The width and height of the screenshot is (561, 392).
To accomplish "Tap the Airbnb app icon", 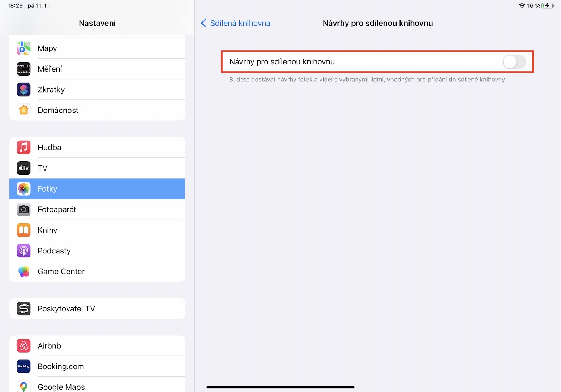I will (23, 346).
